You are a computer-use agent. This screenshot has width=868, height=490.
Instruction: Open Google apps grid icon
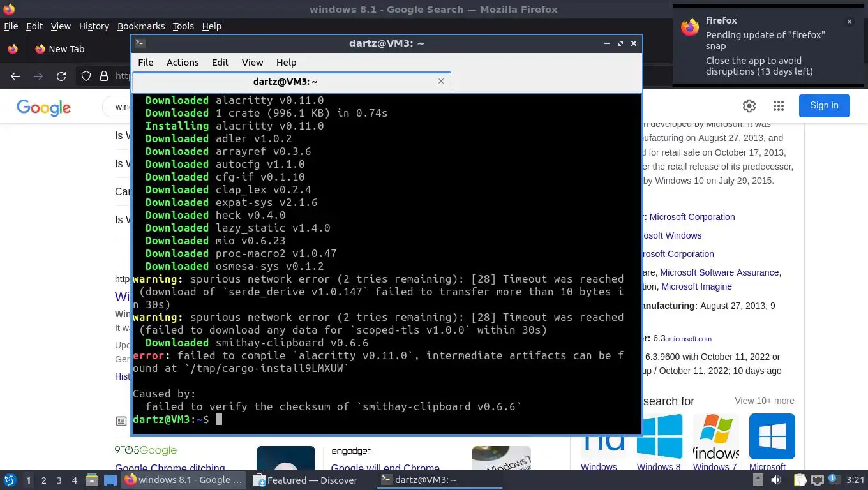(778, 106)
